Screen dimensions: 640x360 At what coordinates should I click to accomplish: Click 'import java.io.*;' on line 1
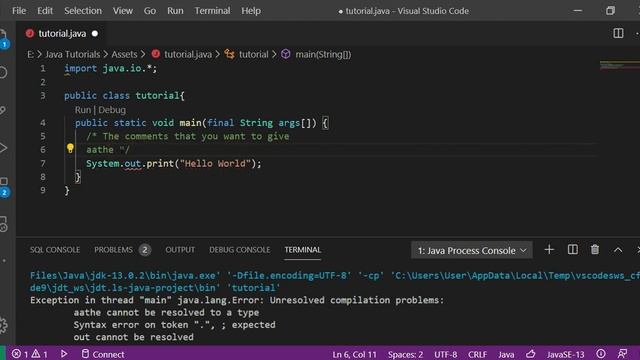click(x=110, y=68)
